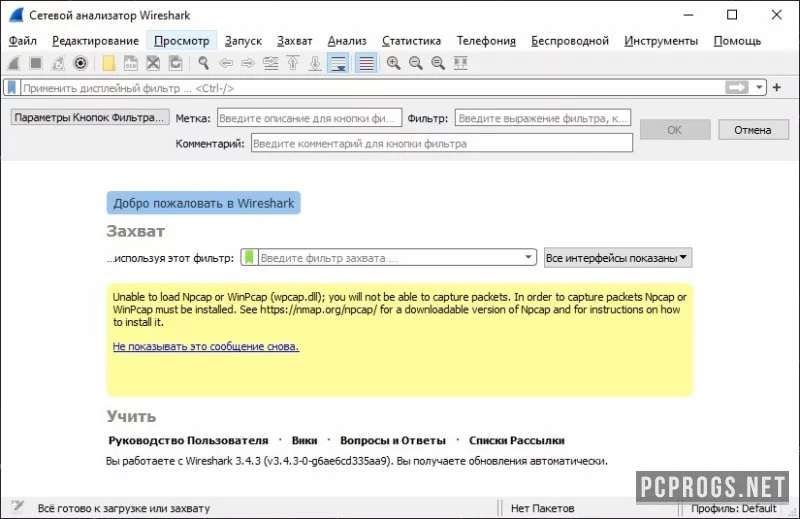
Task: Open capture options gear icon
Action: coord(80,63)
